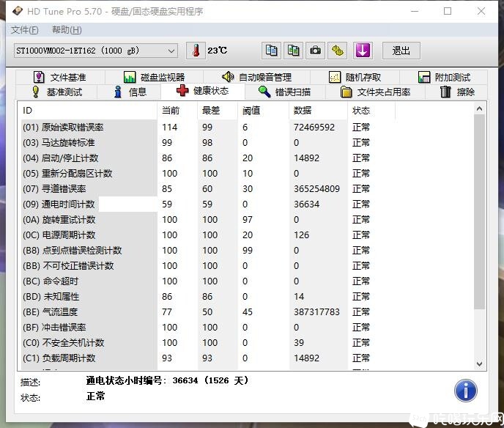Click data value 365254809
The height and width of the screenshot is (428, 504).
316,189
